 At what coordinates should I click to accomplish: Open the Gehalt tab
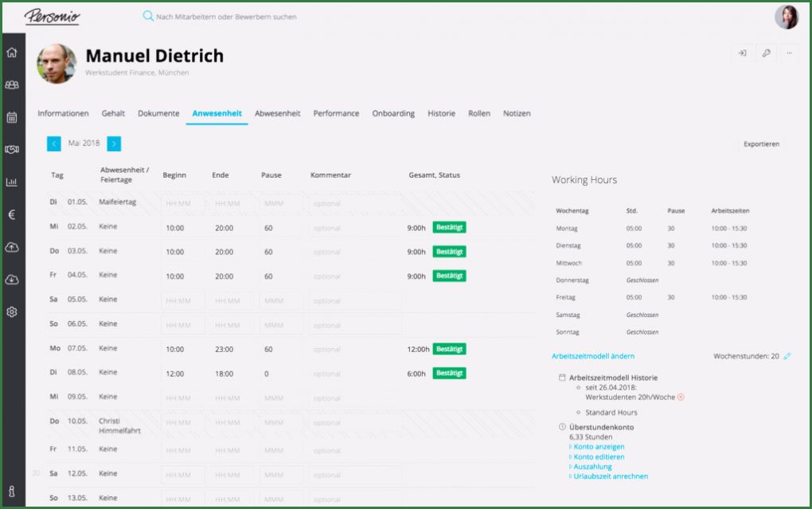click(113, 114)
